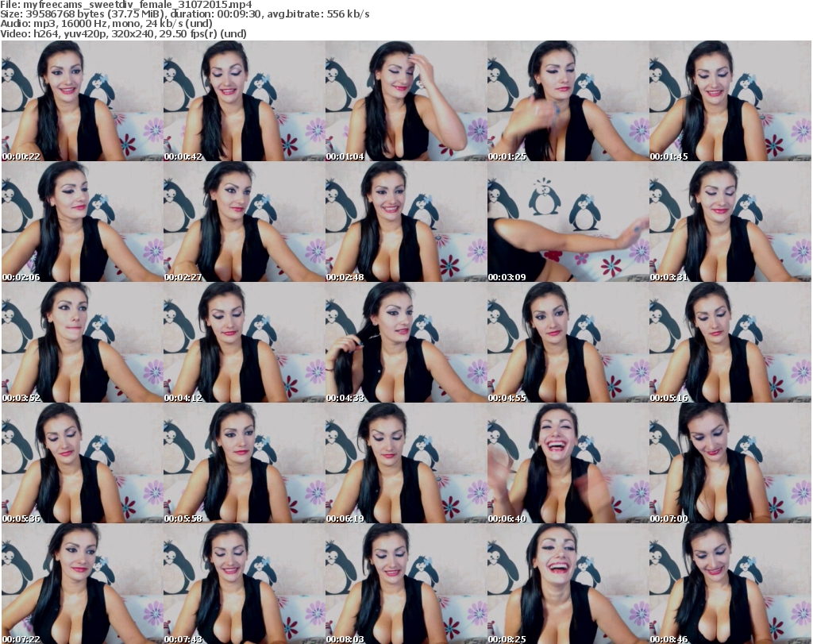This screenshot has width=813, height=644.
Task: Select the thumbnail timestamped 00:08:03
Action: coord(406,584)
